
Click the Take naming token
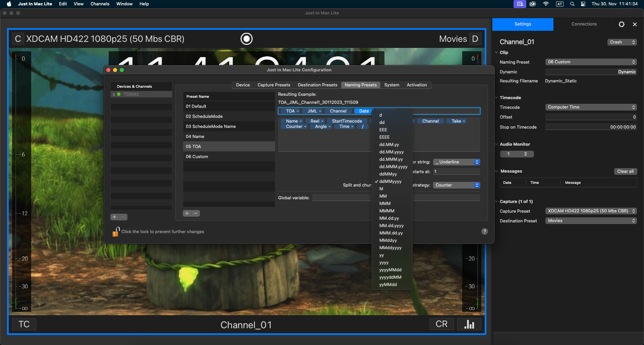[x=456, y=121]
